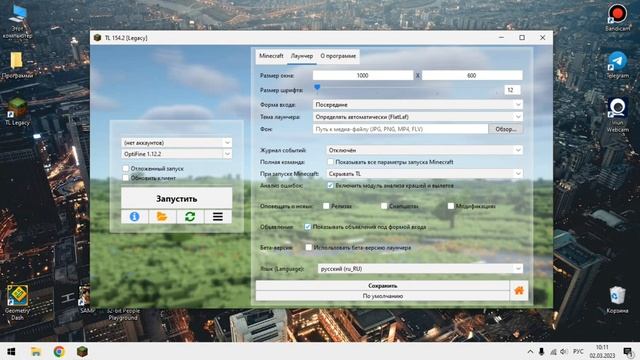Click the По умолчанию button
Viewport: 640px width, 360px height.
pyautogui.click(x=382, y=296)
